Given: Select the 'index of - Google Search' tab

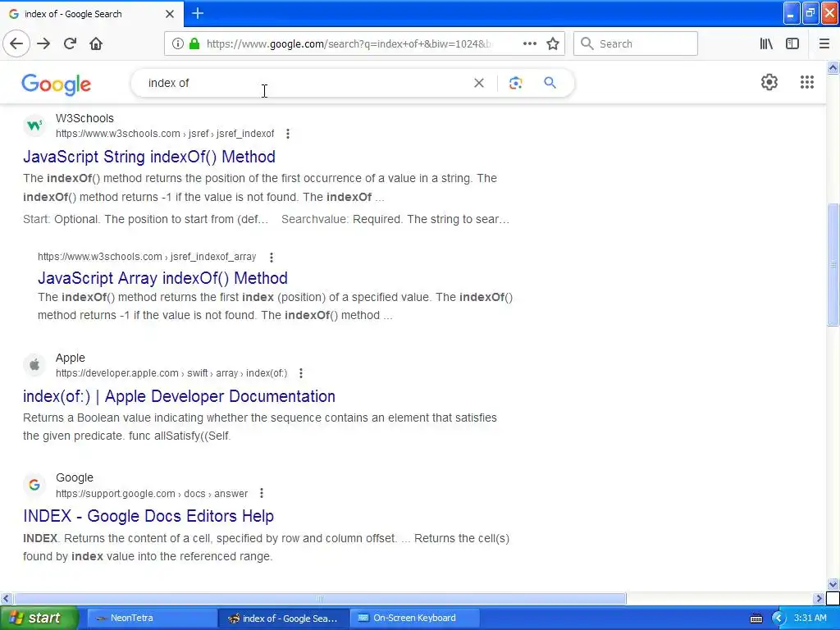Looking at the screenshot, I should (91, 14).
